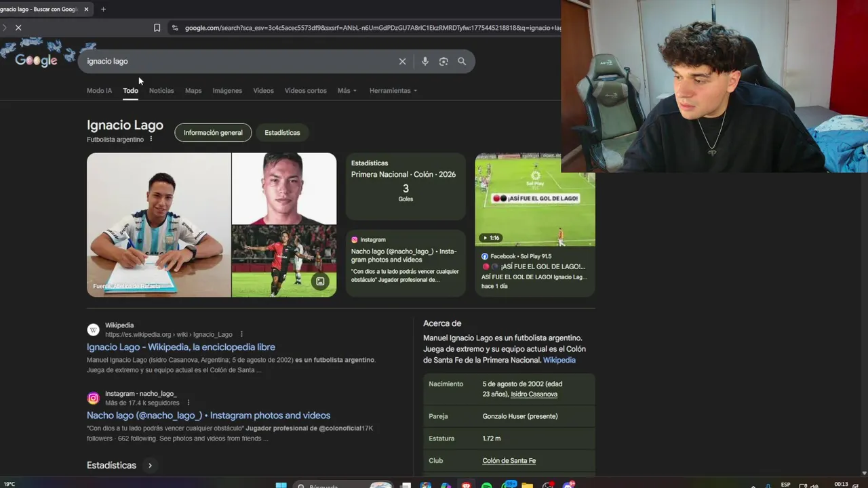
Task: Click the ESP language indicator in taskbar
Action: tap(785, 485)
